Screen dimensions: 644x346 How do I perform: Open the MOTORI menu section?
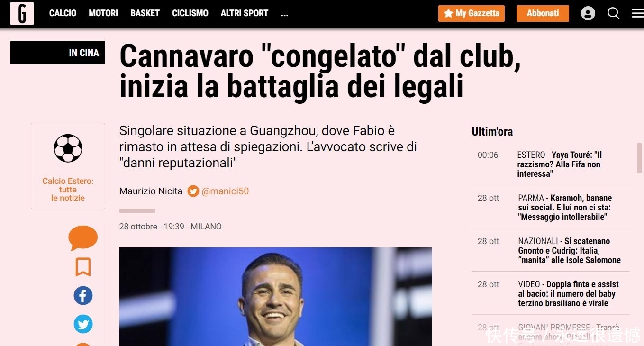pos(103,13)
